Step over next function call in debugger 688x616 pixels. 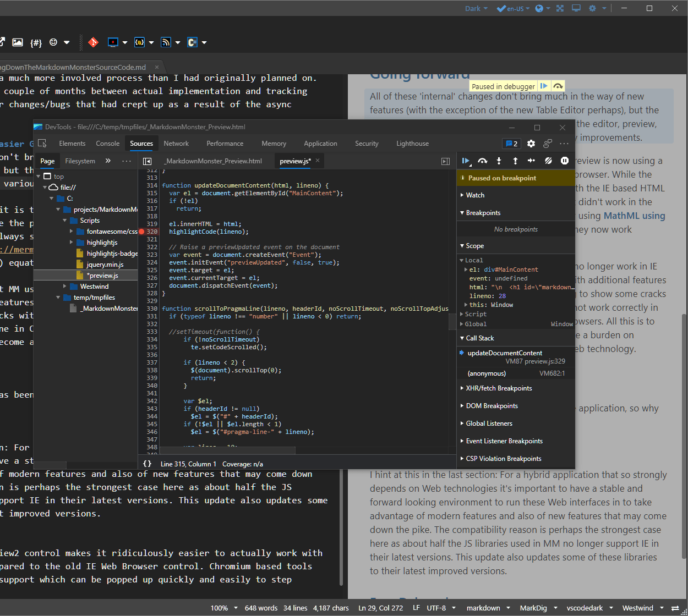click(x=483, y=161)
